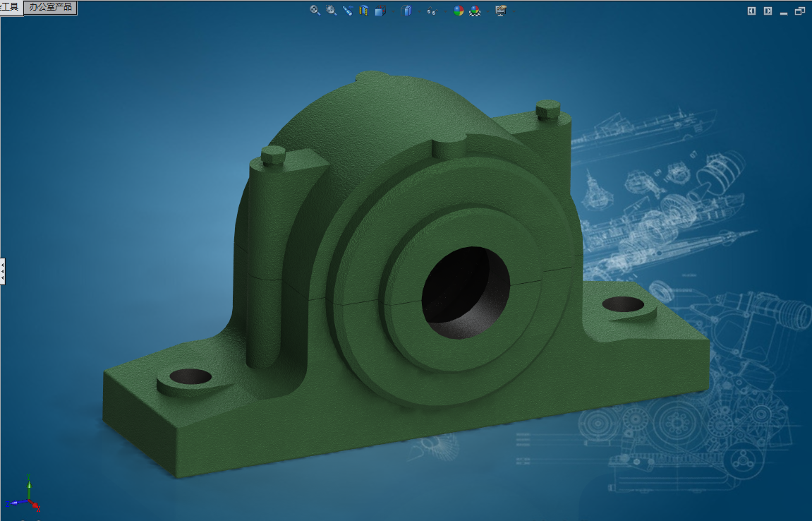Open the 办公室产品 tab
812x521 pixels.
pos(51,7)
